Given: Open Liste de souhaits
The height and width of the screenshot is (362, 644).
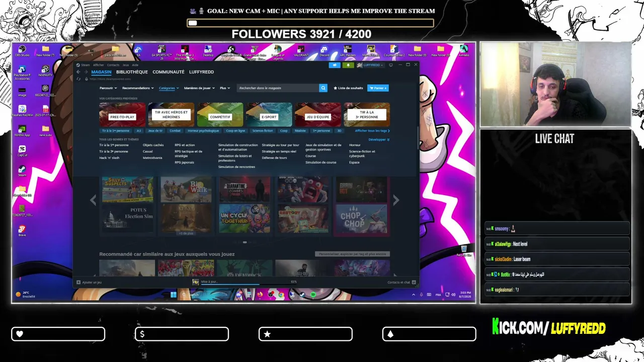Looking at the screenshot, I should pos(348,88).
